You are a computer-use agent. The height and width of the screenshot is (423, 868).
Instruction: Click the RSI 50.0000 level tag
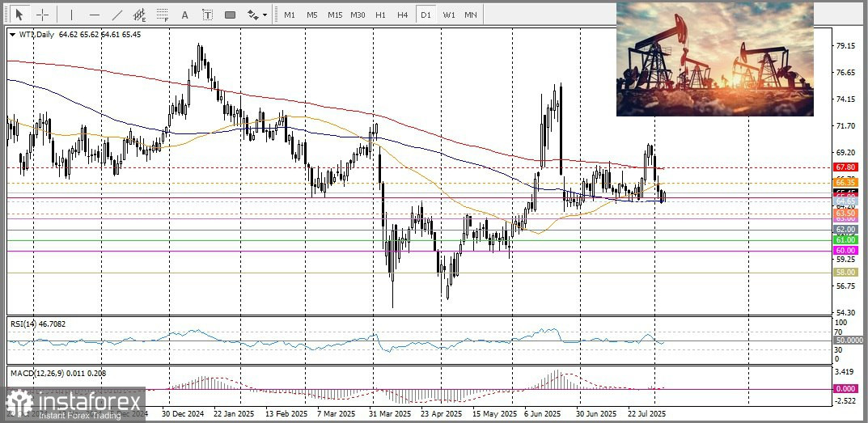849,341
